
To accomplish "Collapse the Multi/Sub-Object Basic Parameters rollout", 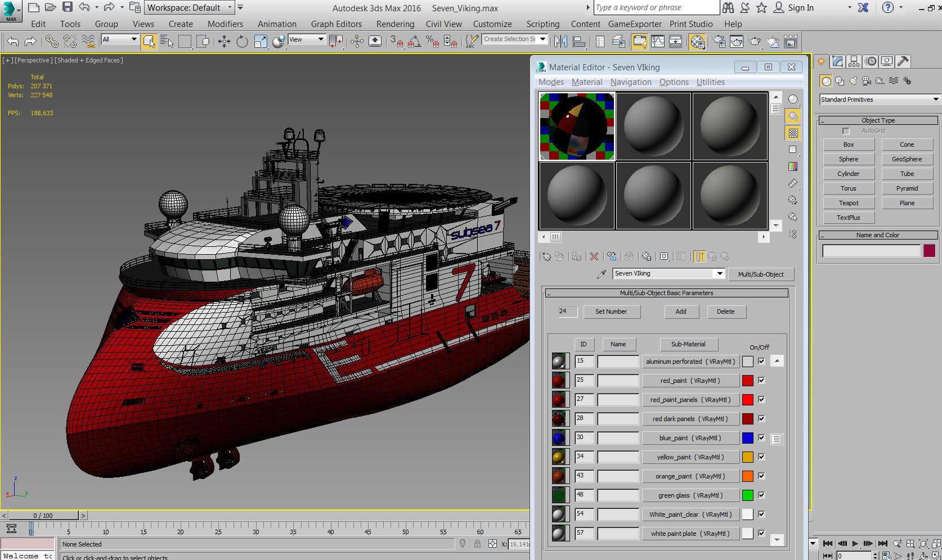I will point(666,293).
